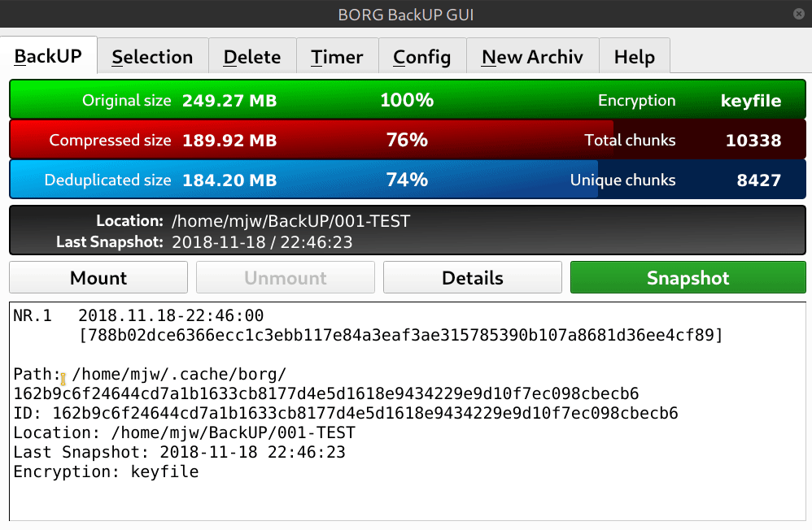Create a new Snapshot with green button
Image resolution: width=812 pixels, height=530 pixels.
pos(688,277)
